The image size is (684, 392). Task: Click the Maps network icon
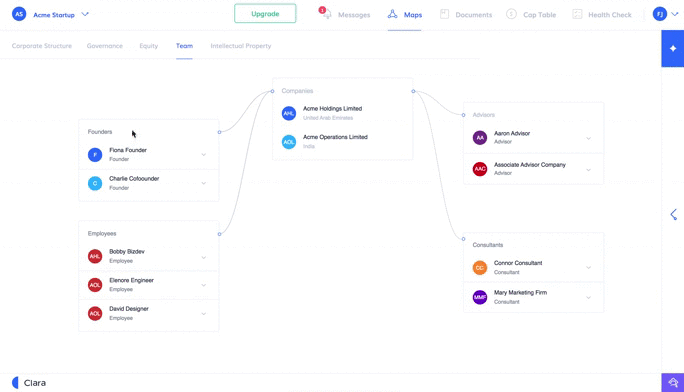pos(393,14)
